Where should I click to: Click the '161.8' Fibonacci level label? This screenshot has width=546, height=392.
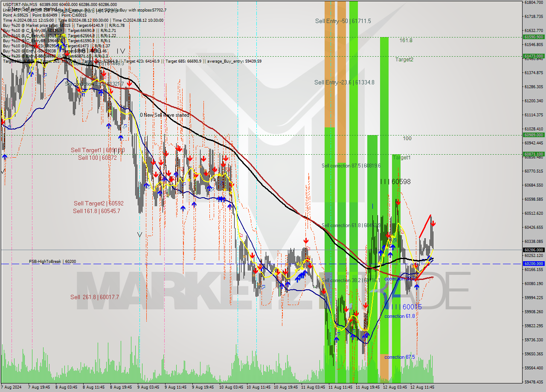(x=406, y=40)
